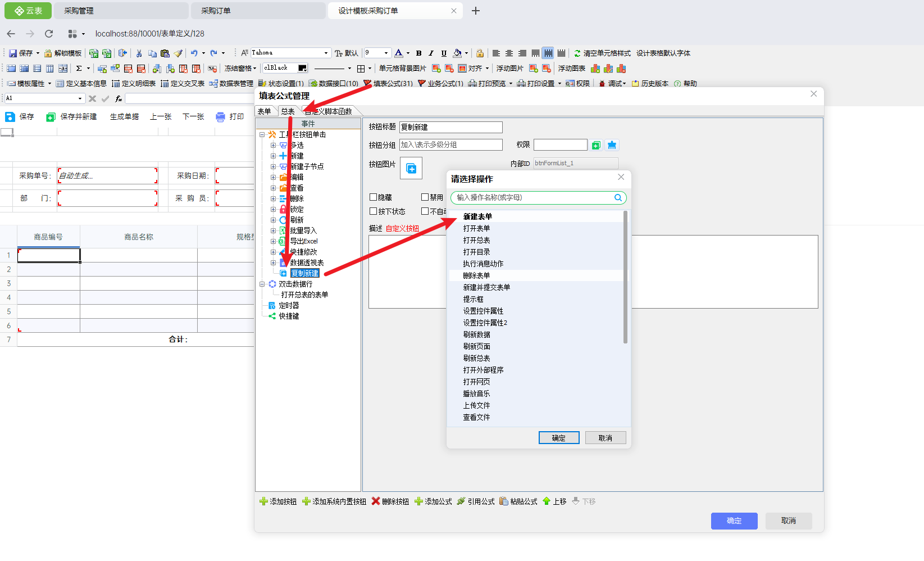Click the green add permission icon
Screen dimensions: 924x561
click(596, 145)
